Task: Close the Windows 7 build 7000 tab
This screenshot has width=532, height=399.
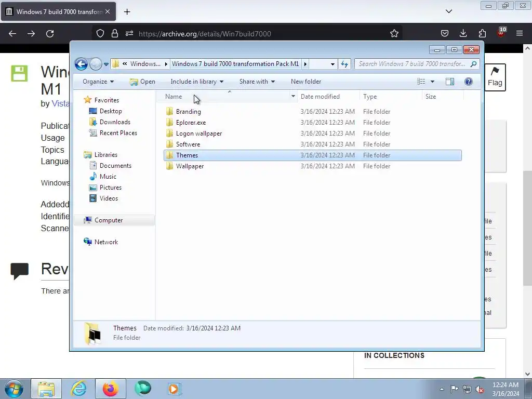Action: pos(108,11)
